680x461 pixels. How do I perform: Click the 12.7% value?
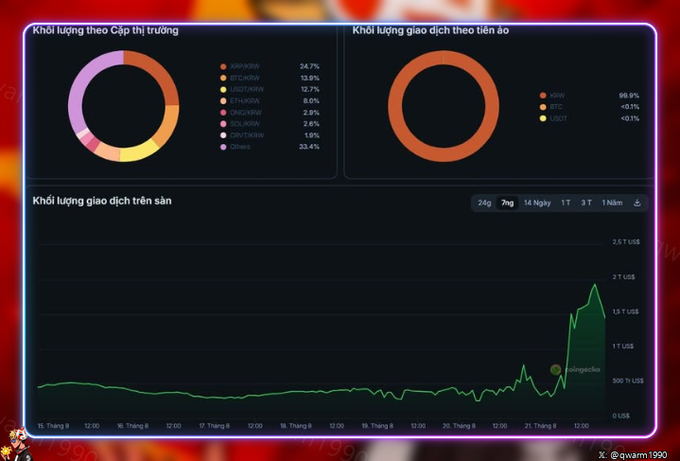tap(310, 89)
